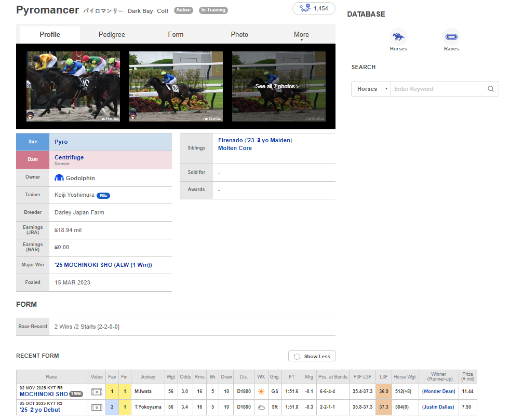Expand the More tab menu
The height and width of the screenshot is (420, 510).
click(x=302, y=35)
